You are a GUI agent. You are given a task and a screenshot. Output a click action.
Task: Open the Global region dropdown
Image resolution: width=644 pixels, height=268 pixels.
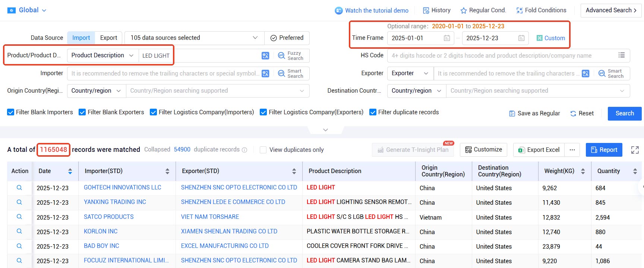coord(27,10)
